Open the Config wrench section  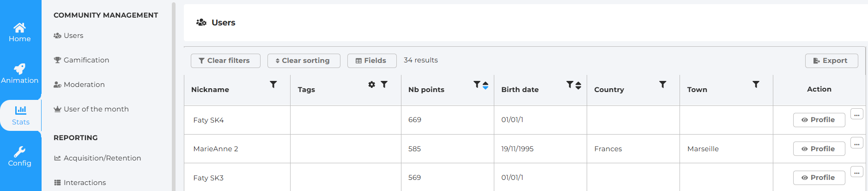pos(20,157)
